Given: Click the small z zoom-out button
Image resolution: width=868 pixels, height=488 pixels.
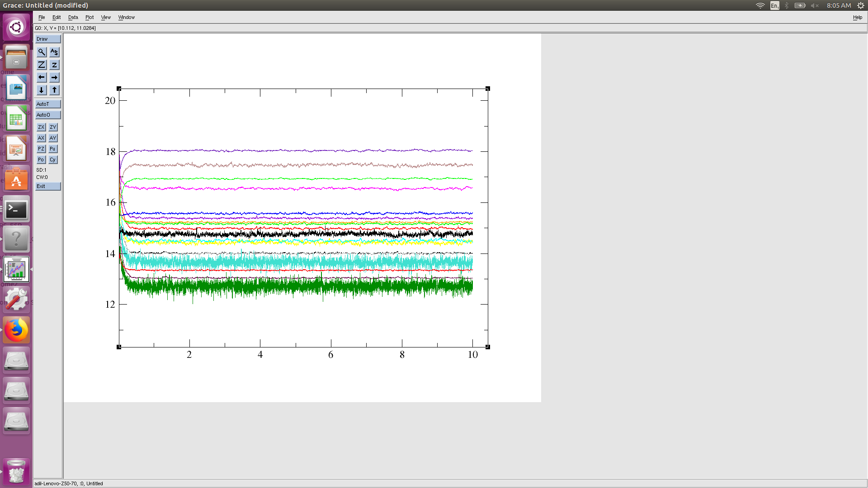Looking at the screenshot, I should point(54,65).
